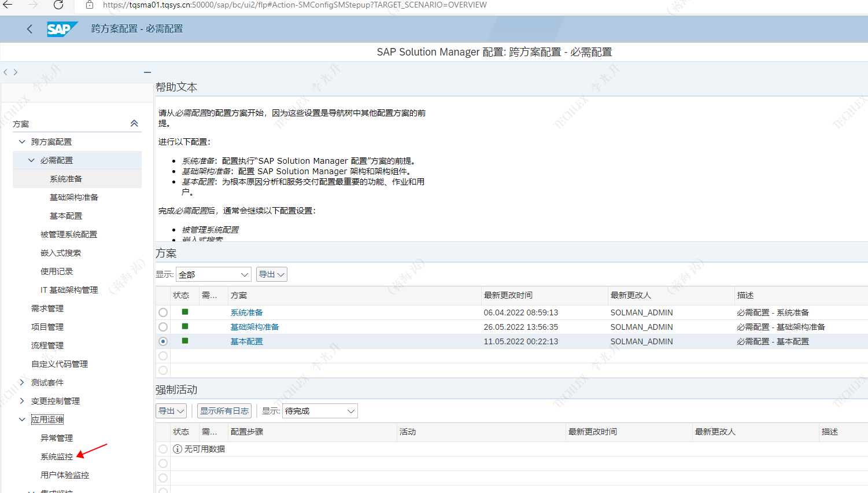868x493 pixels.
Task: Select 被管理系统配置 in the sidebar
Action: tap(69, 234)
